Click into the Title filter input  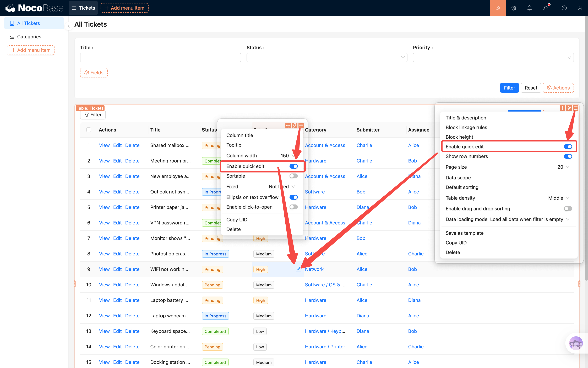[x=160, y=57]
